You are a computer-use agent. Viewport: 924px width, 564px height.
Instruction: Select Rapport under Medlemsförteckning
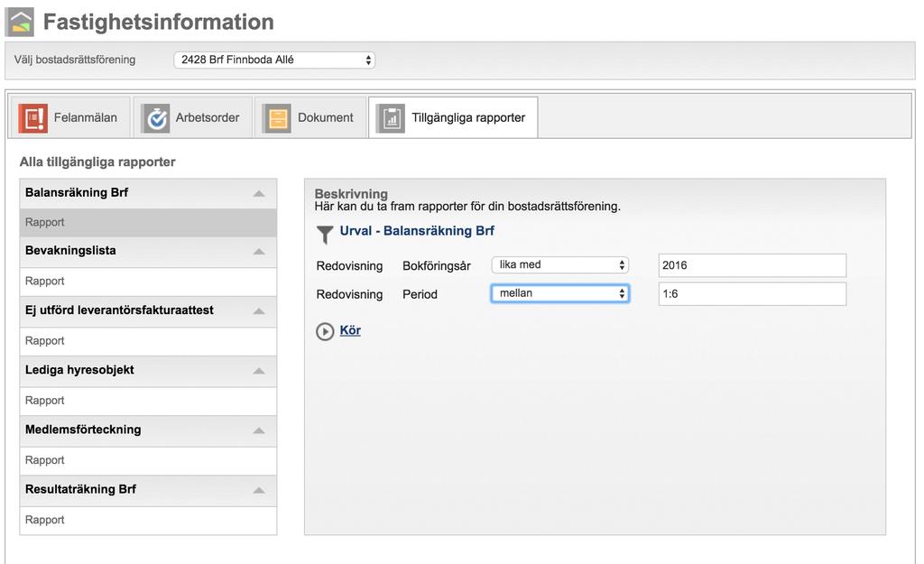148,460
